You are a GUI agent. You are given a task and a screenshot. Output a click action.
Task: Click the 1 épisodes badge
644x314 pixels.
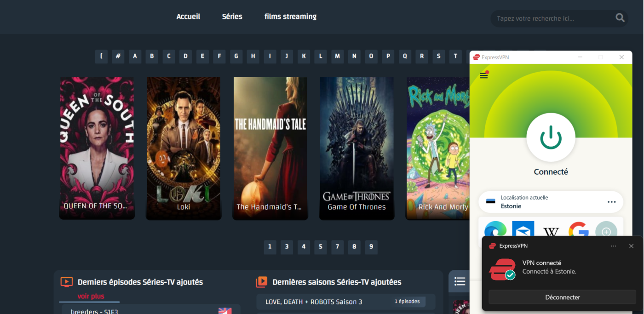pos(407,302)
